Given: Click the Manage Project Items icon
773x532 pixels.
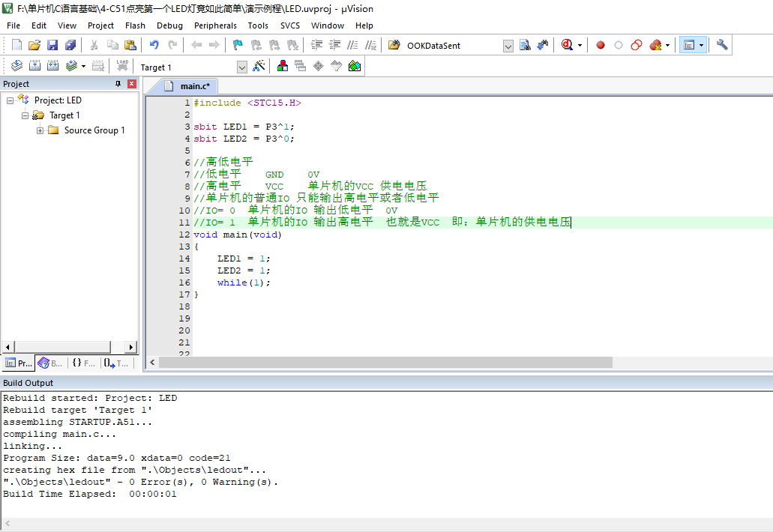Looking at the screenshot, I should coord(283,66).
